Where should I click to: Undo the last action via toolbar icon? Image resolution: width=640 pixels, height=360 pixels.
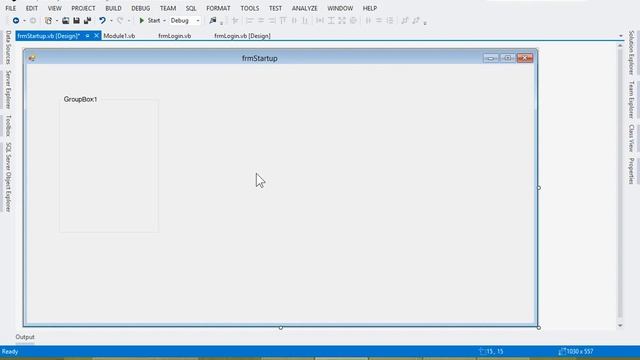tap(102, 20)
